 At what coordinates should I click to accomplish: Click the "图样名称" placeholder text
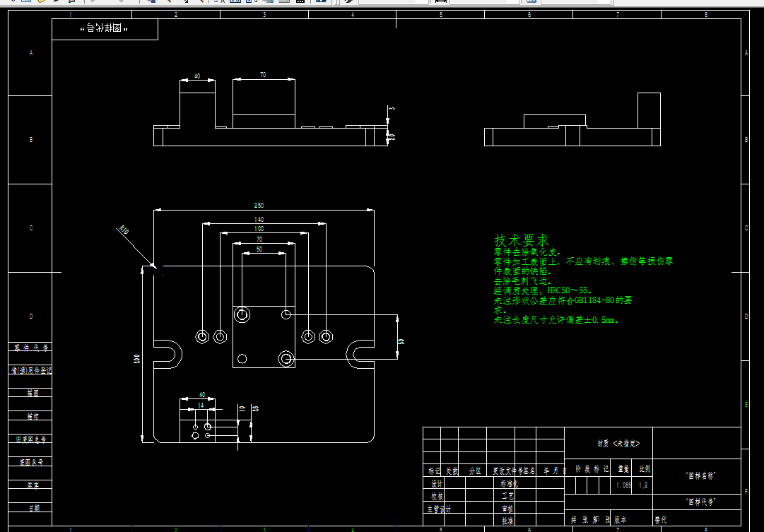click(x=700, y=476)
